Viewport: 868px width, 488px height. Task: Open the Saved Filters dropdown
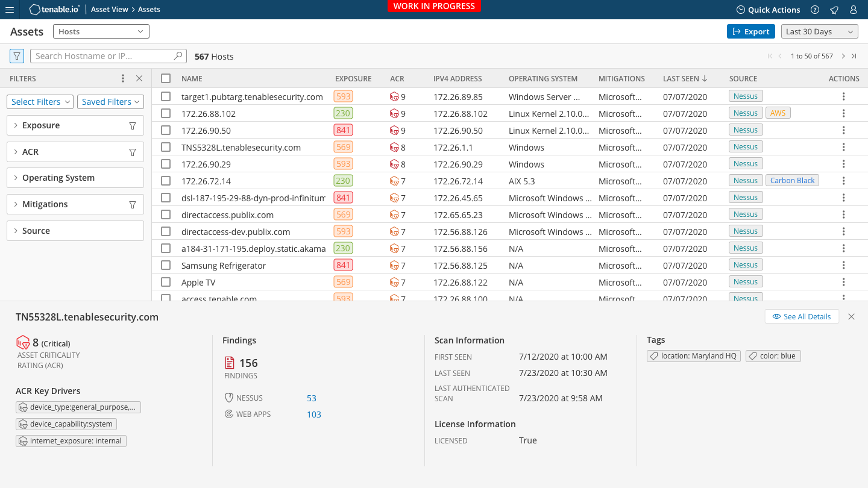pyautogui.click(x=110, y=102)
